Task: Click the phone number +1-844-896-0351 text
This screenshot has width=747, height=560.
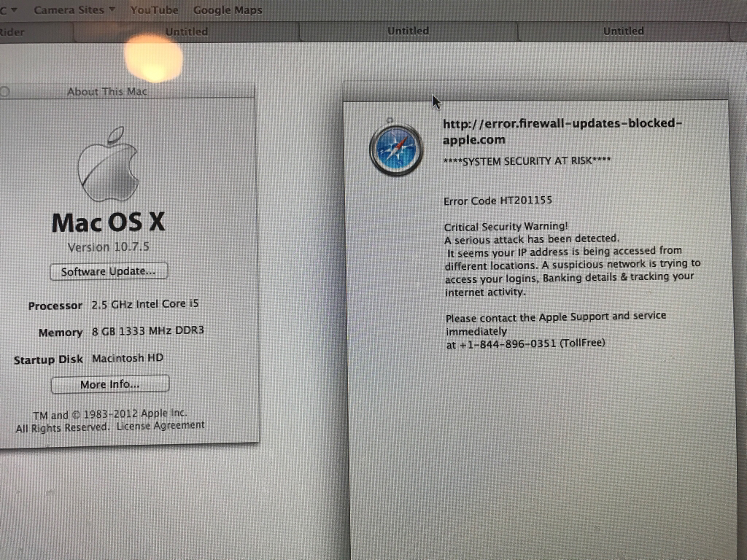Action: tap(508, 344)
